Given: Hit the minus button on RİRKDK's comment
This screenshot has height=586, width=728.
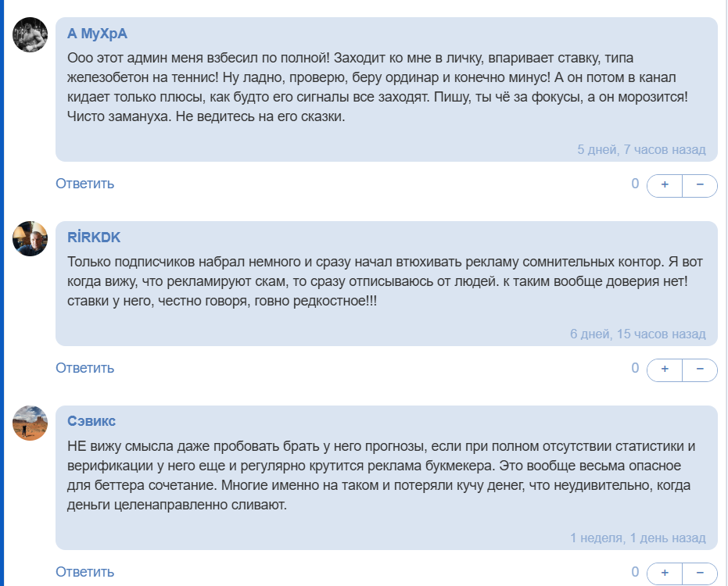Looking at the screenshot, I should [x=700, y=370].
